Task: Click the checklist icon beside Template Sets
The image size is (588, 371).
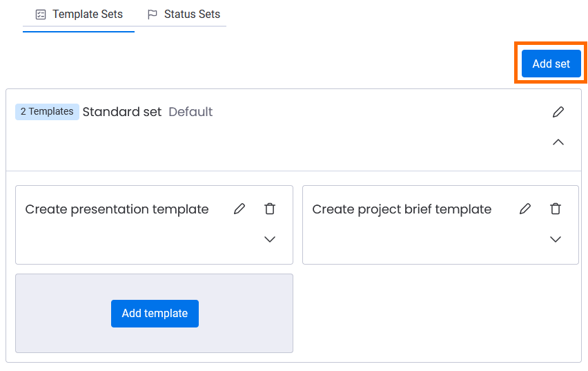Action: click(41, 15)
